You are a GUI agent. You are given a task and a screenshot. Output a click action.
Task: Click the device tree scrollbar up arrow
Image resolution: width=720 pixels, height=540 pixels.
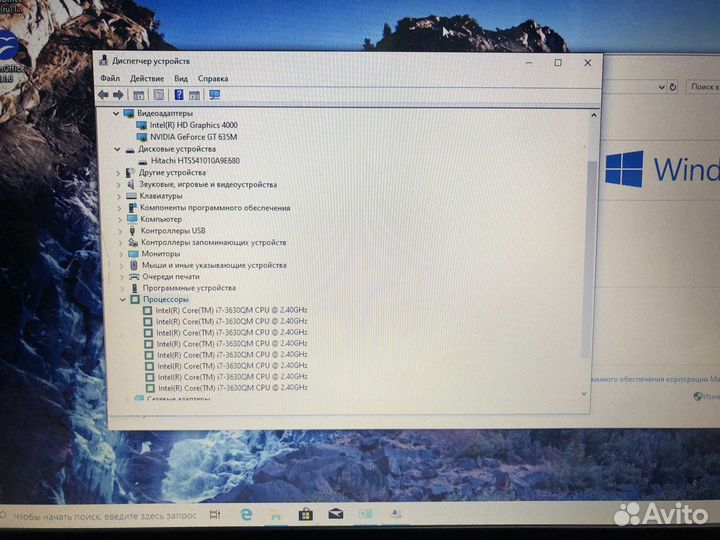(x=594, y=115)
